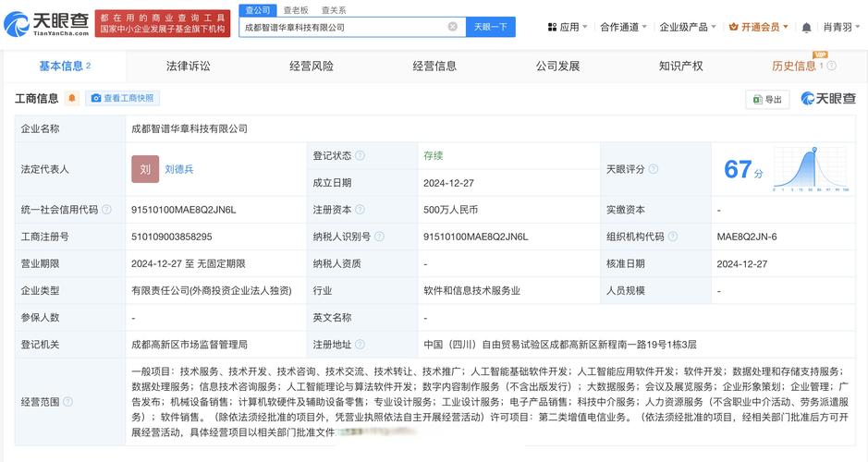Click enterprise type 有限责任公司 value
The image size is (868, 462).
pos(212,290)
